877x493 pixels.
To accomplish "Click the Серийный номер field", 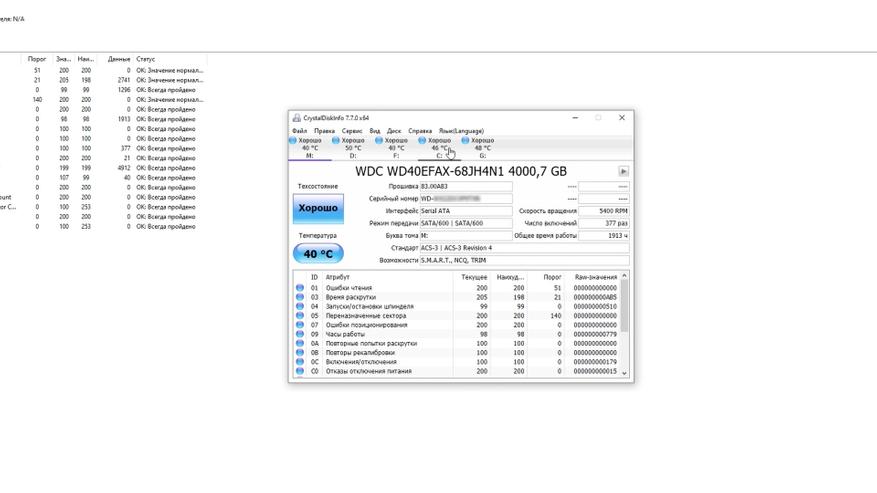I will coord(466,199).
